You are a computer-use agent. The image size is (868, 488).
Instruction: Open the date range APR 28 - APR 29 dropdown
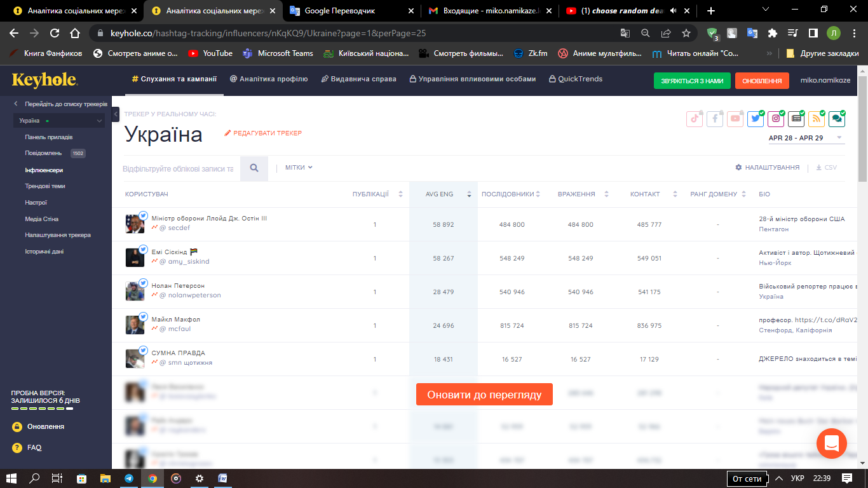pos(806,138)
